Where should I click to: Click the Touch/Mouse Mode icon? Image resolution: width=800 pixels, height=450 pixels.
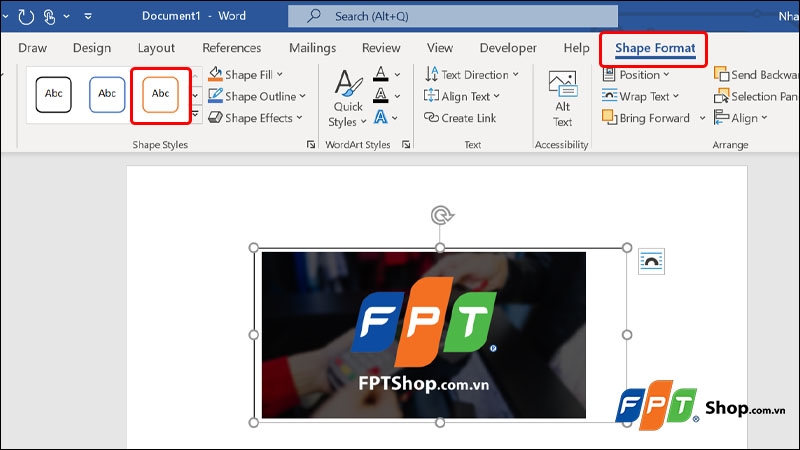[x=49, y=17]
